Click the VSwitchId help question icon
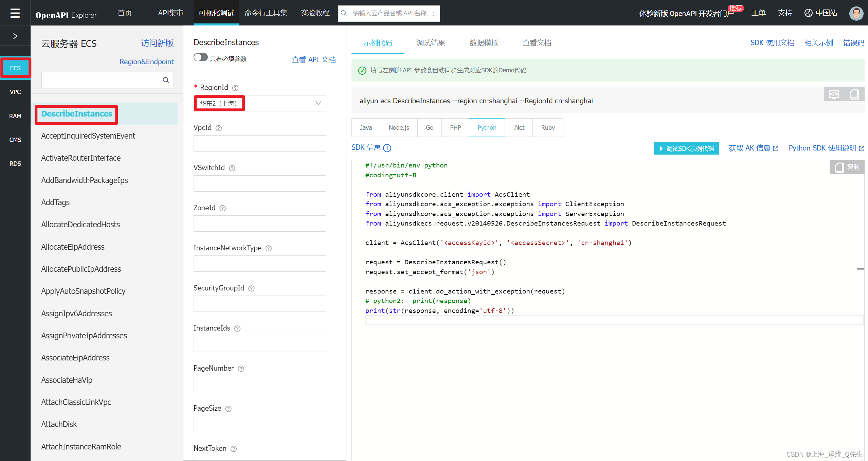This screenshot has width=868, height=461. [232, 168]
